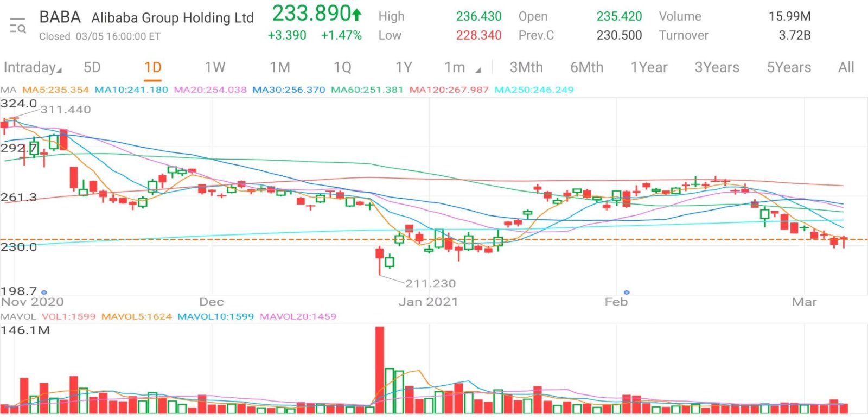The width and height of the screenshot is (868, 420).
Task: Select the 1D chart tab
Action: click(153, 67)
